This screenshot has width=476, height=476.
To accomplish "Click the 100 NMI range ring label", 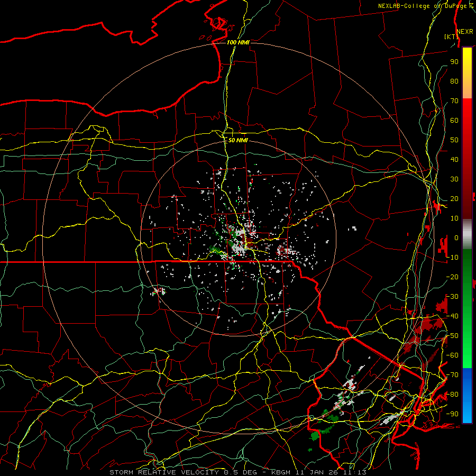I will pyautogui.click(x=238, y=42).
